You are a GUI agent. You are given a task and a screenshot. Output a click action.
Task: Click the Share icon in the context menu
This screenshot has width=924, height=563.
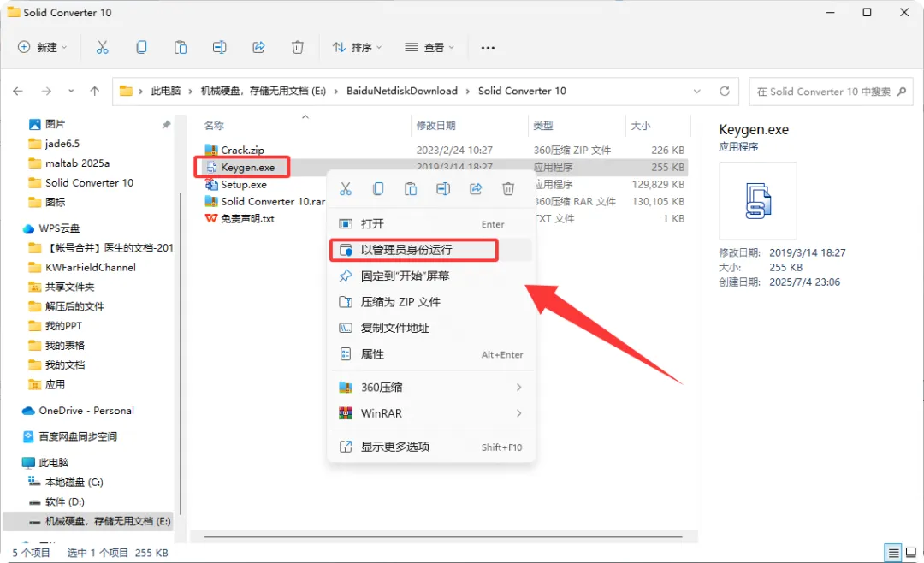[476, 188]
